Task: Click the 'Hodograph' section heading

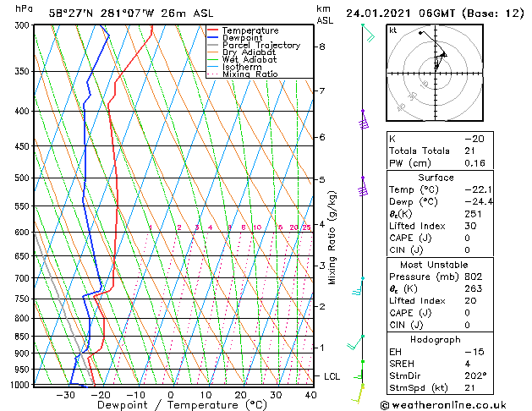Action: point(436,340)
